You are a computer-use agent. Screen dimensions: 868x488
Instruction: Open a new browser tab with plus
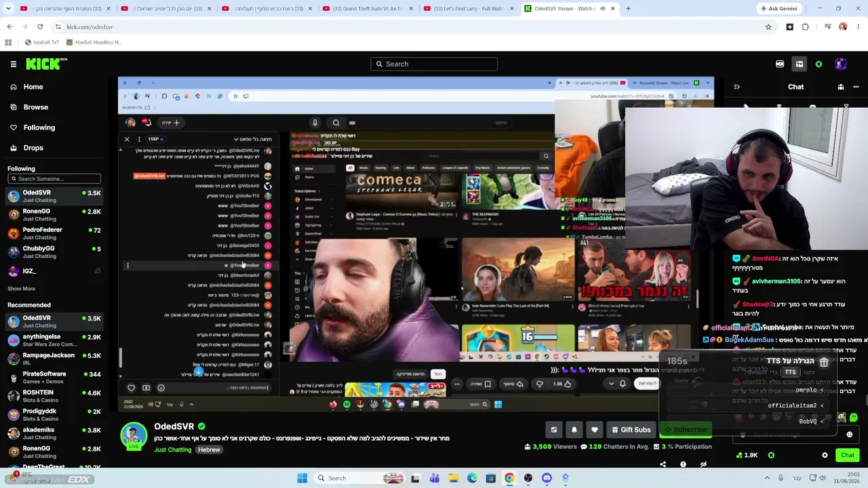[628, 9]
